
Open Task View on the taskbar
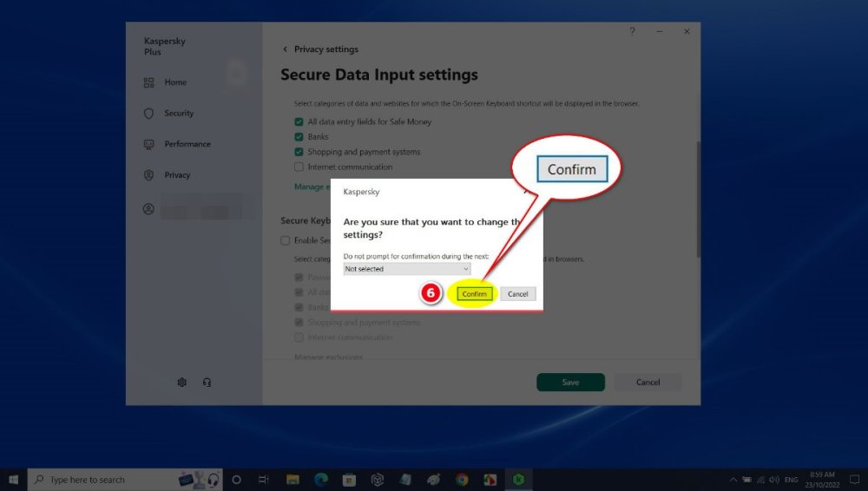click(x=264, y=480)
